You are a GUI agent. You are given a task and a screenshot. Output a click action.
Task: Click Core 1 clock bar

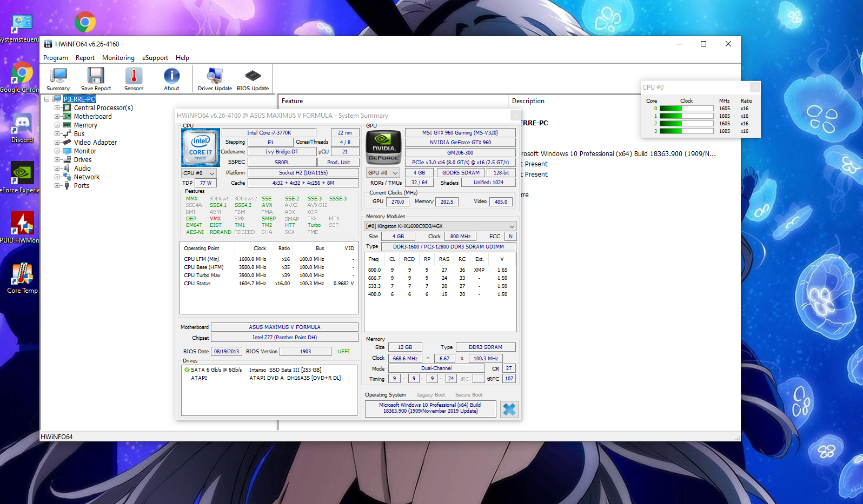686,116
